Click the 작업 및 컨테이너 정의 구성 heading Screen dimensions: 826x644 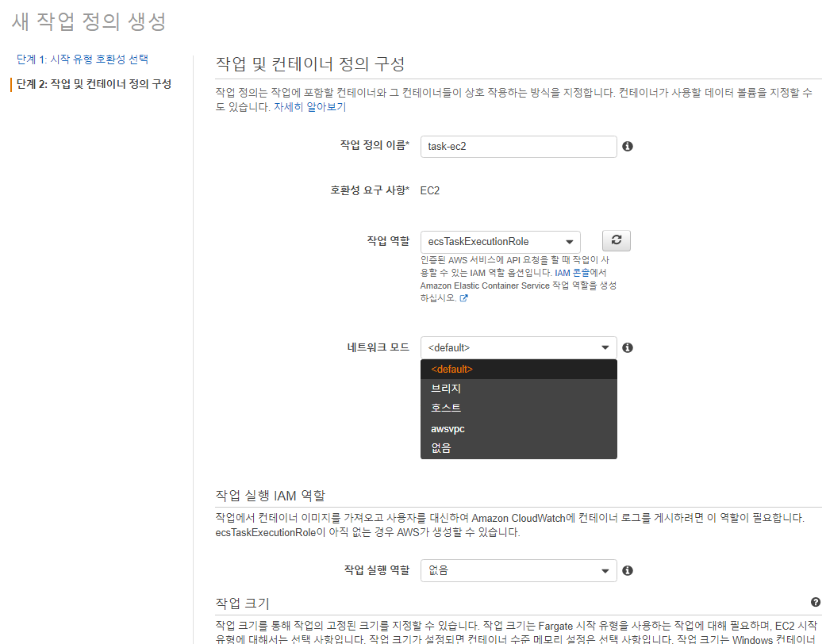(x=310, y=63)
